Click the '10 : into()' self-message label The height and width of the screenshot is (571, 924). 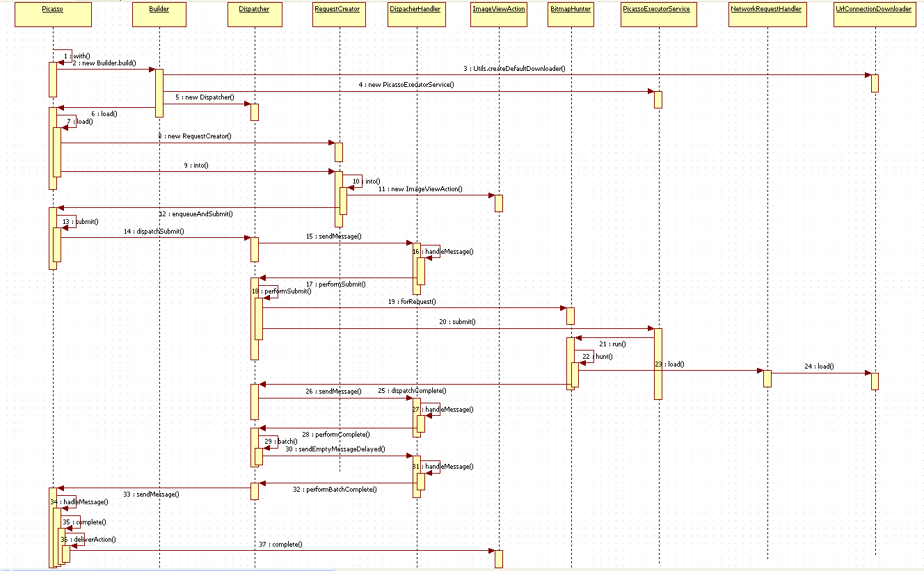(367, 181)
